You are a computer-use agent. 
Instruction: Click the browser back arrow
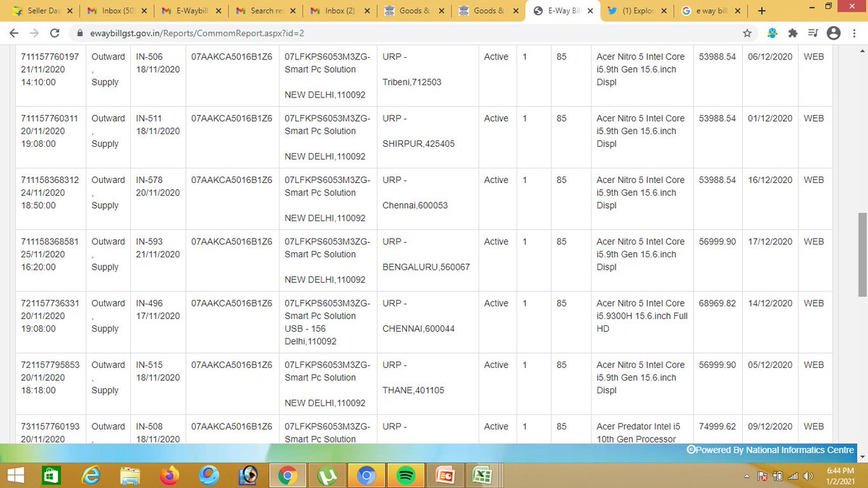[x=14, y=33]
